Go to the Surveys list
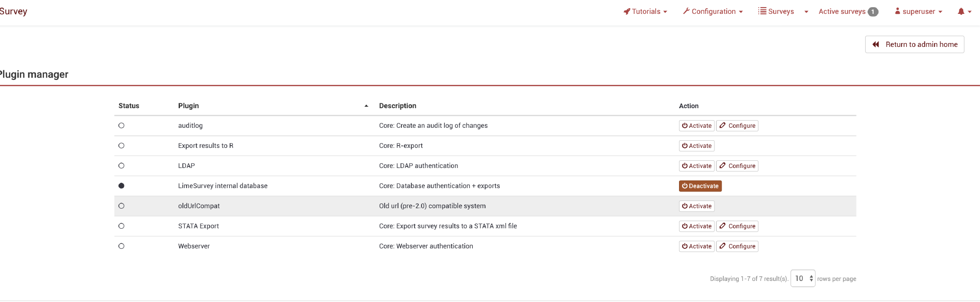The width and height of the screenshot is (980, 302). click(776, 11)
